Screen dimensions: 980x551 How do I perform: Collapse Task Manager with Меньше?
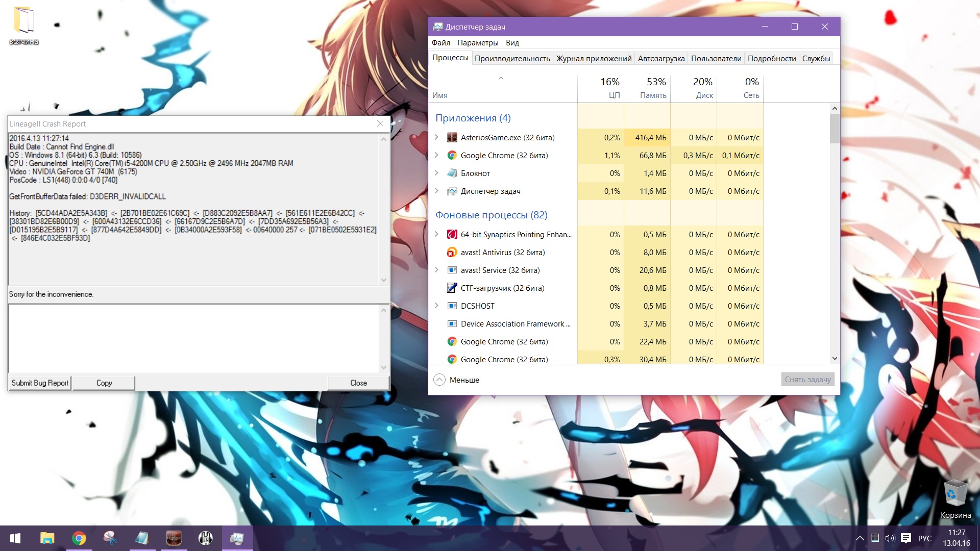pyautogui.click(x=456, y=380)
